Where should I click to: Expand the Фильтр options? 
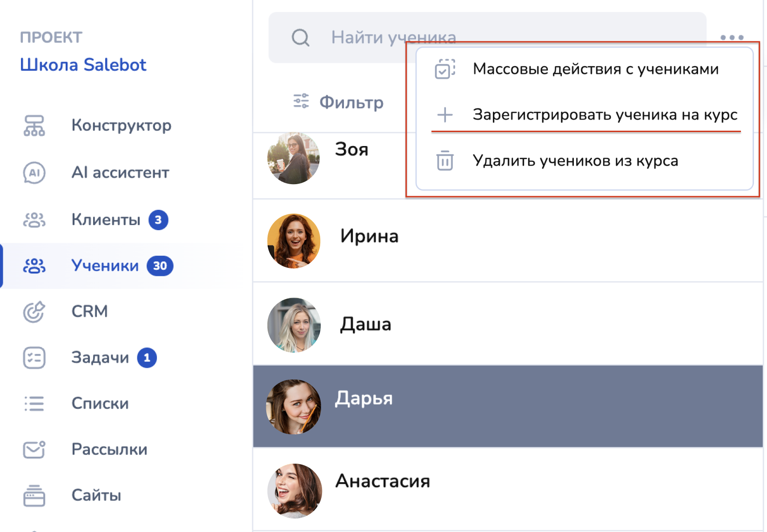tap(338, 101)
